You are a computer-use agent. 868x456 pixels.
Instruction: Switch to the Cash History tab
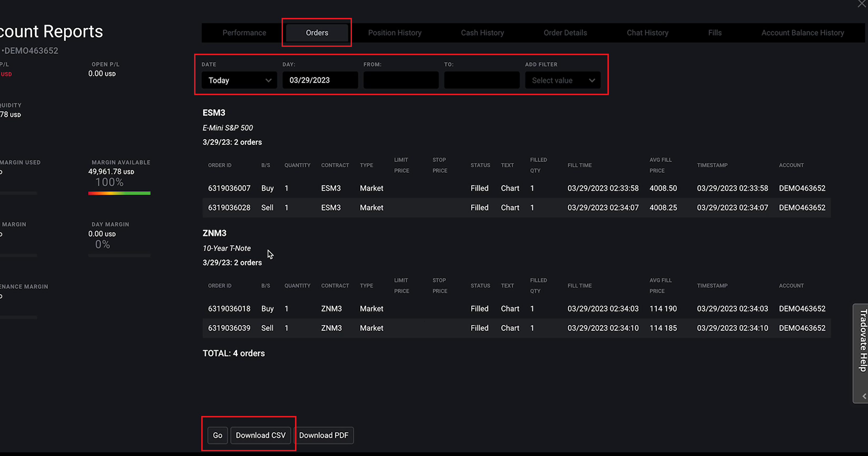pos(482,33)
